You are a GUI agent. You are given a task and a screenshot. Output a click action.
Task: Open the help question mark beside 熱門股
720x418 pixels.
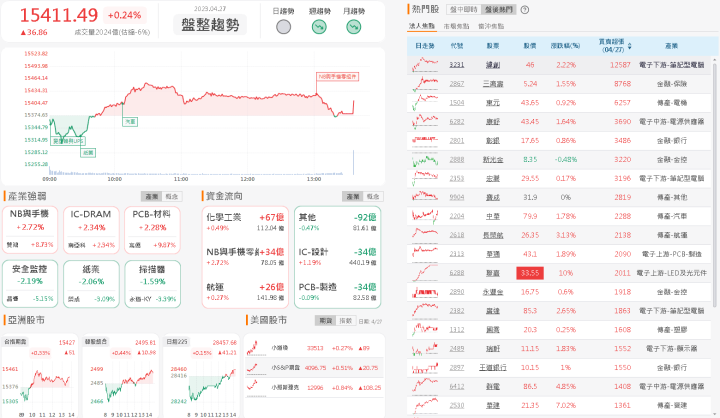[x=525, y=10]
